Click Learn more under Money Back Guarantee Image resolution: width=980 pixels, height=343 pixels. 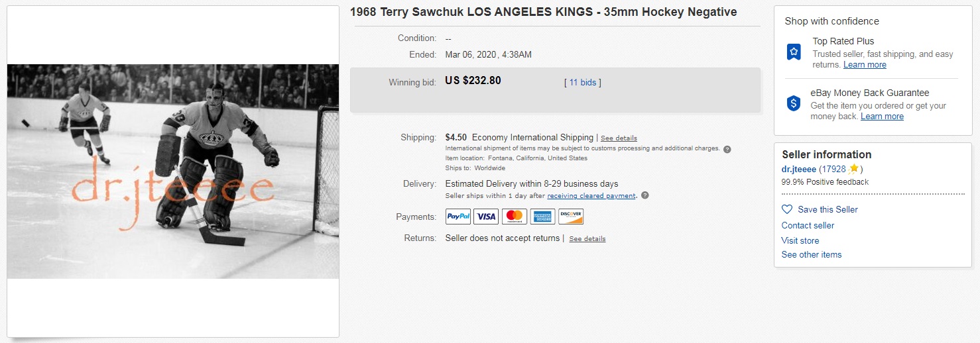[882, 117]
